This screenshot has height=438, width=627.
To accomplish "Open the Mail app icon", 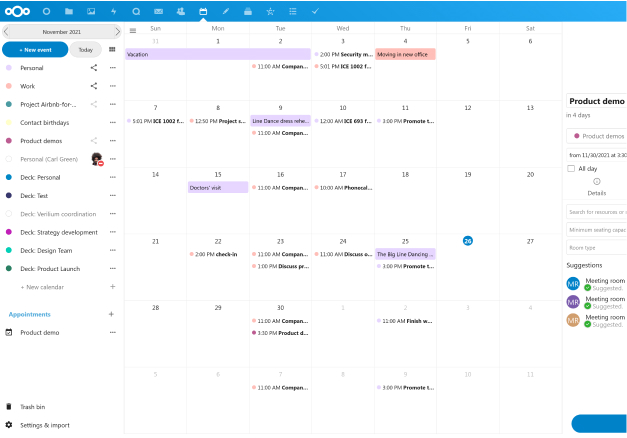I will tap(158, 11).
